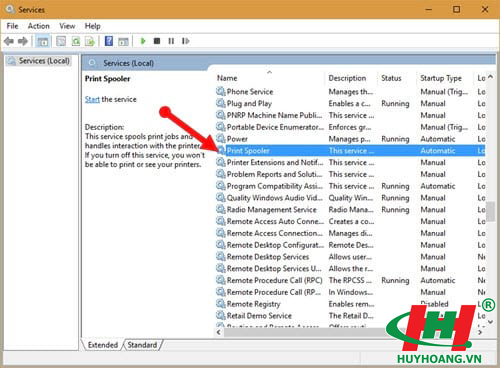Viewport: 500px width, 368px height.
Task: Click the gear icon of Radio Management Service
Action: point(220,209)
